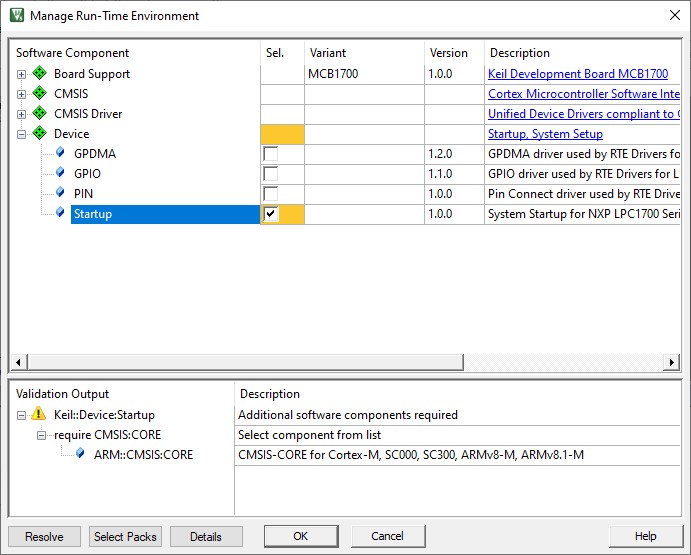The width and height of the screenshot is (691, 555).
Task: Collapse the Device tree node
Action: [x=21, y=134]
